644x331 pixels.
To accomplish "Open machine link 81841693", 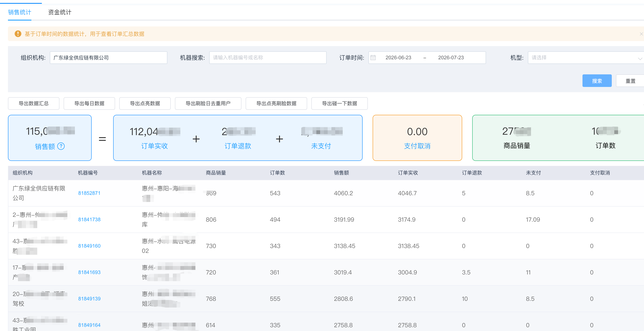I will (x=89, y=272).
